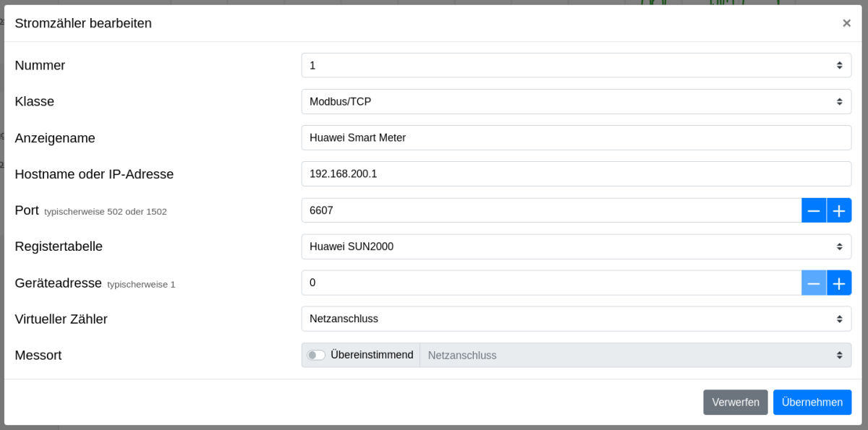Increase the Port value with plus button

point(839,210)
